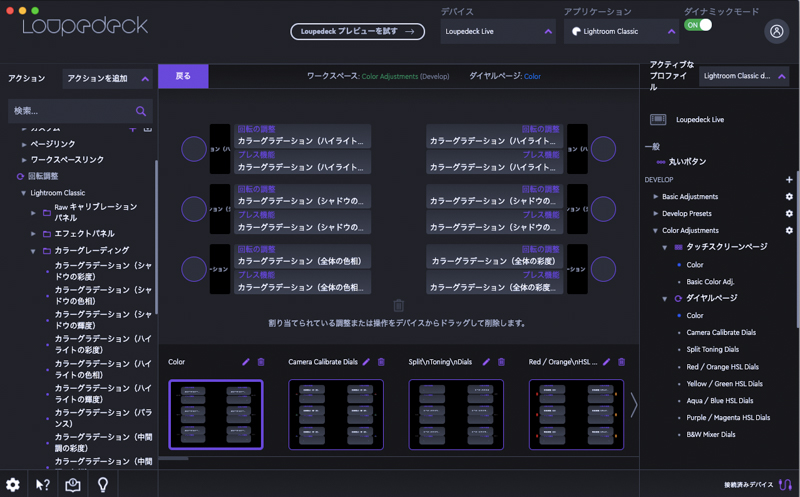Screen dimensions: 800x497
Task: Expand Basic Adjustments workspace
Action: click(656, 196)
